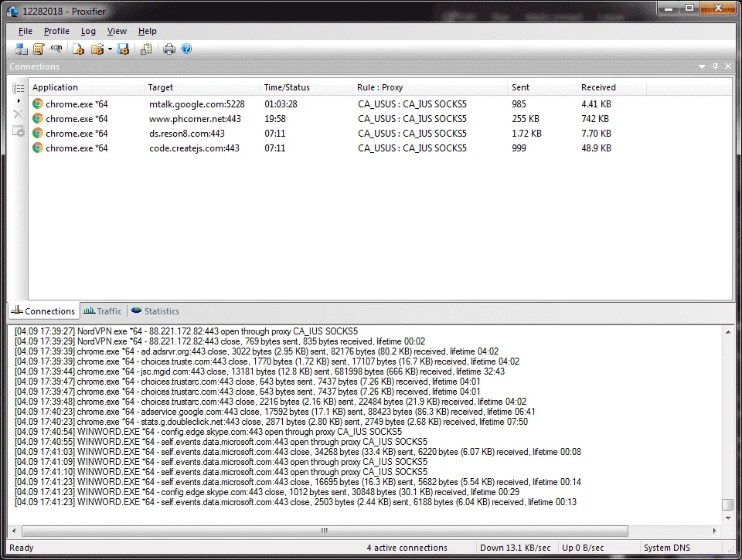Switch to the Traffic tab

(x=103, y=311)
